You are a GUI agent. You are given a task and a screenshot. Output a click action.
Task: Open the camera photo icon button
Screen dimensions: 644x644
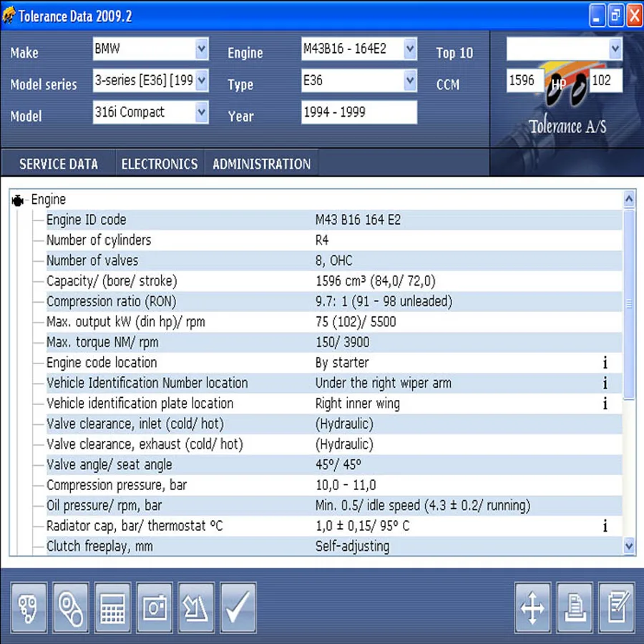(x=155, y=608)
